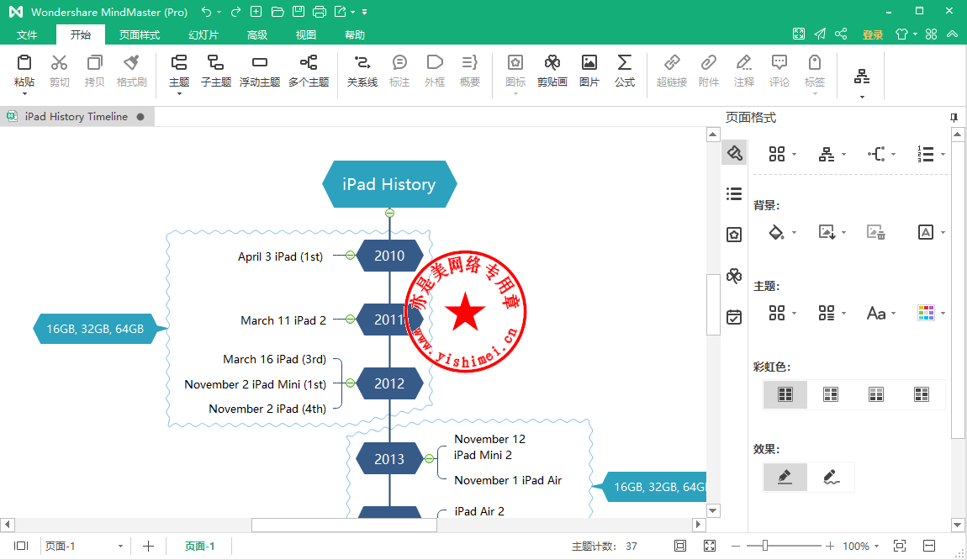This screenshot has height=560, width=967.
Task: Open the task calendar sidebar icon
Action: [x=734, y=317]
